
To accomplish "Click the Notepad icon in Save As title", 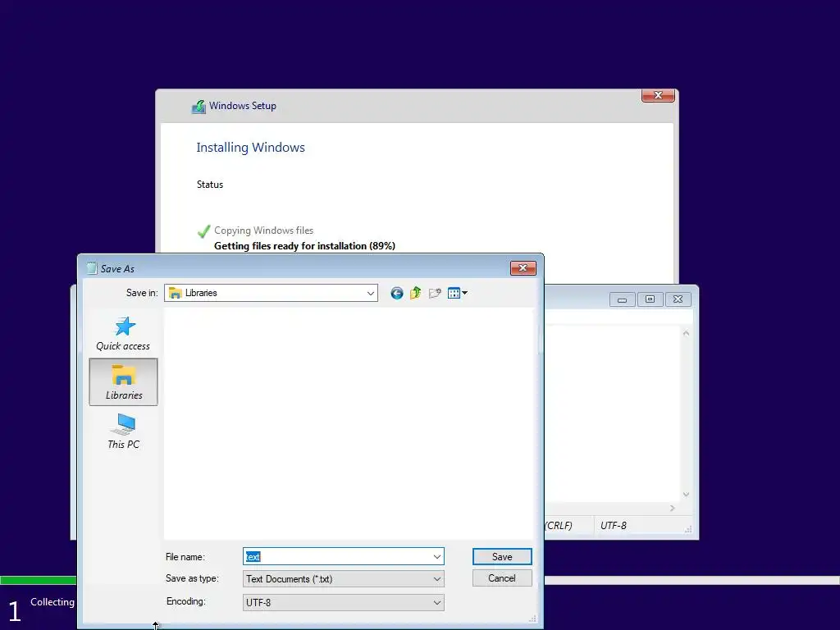I will pos(92,268).
